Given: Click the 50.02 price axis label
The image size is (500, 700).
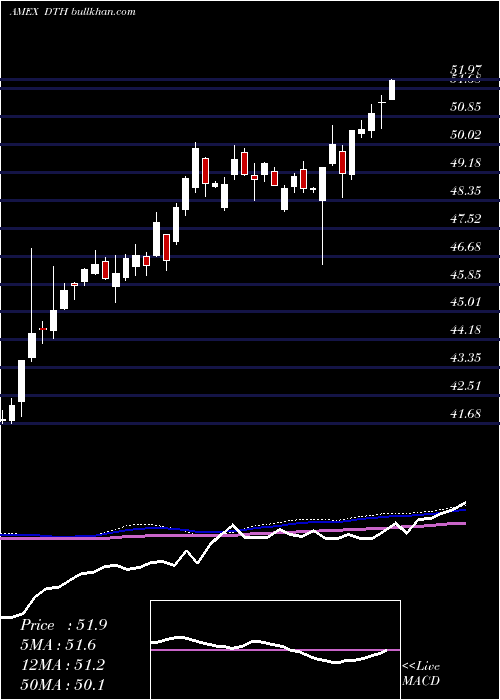Looking at the screenshot, I should pos(465,135).
